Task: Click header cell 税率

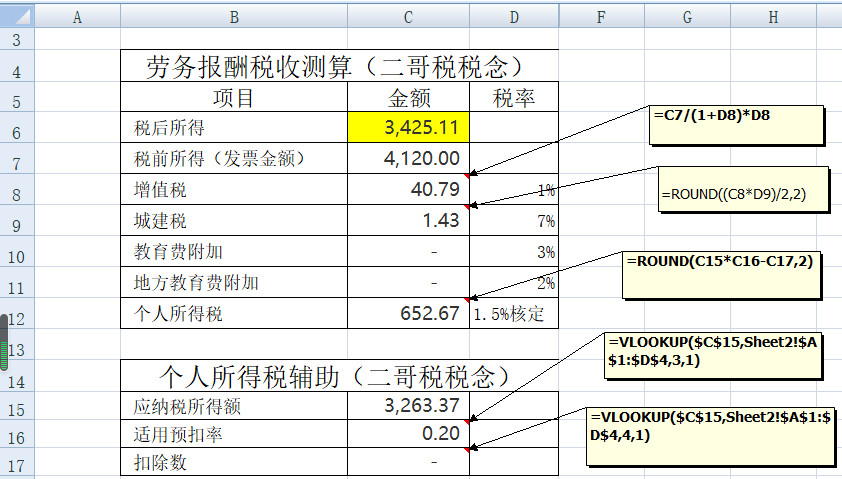Action: click(x=514, y=97)
